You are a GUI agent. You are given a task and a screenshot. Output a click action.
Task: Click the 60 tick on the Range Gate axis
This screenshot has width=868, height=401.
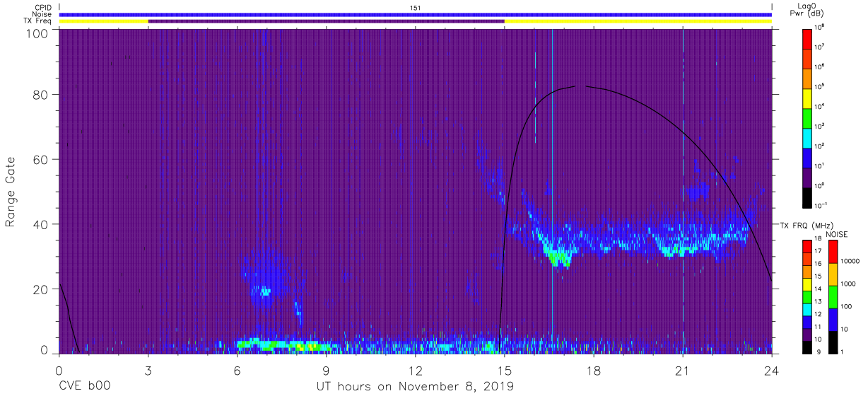40,159
